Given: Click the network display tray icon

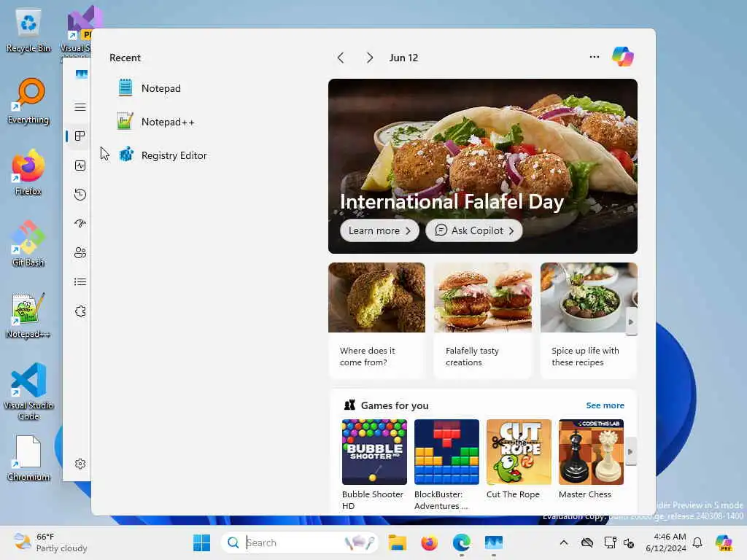Looking at the screenshot, I should [x=610, y=542].
